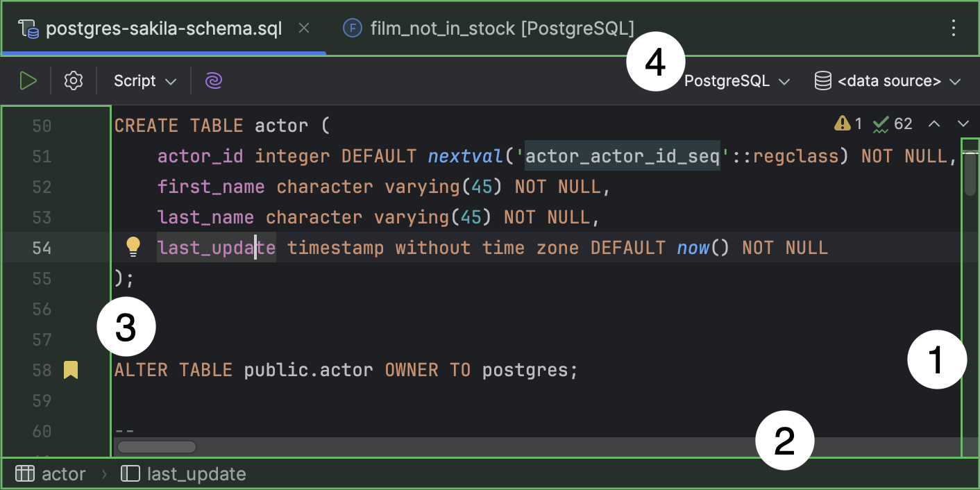Select the last_update breadcrumb link

click(x=196, y=473)
